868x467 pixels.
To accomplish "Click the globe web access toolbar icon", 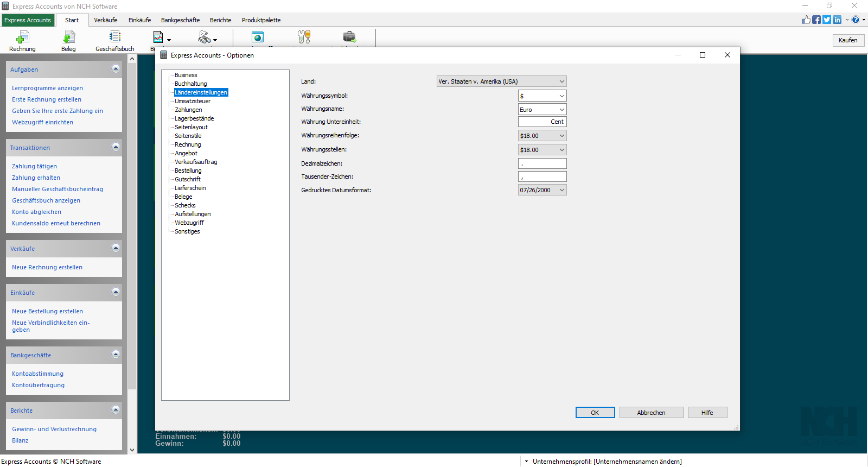I will pos(258,37).
